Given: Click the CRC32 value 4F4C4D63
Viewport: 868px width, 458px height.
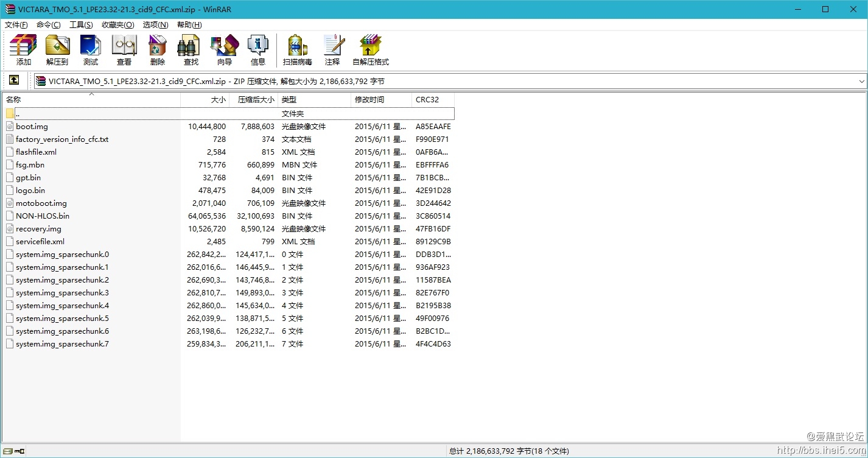Looking at the screenshot, I should pyautogui.click(x=433, y=344).
